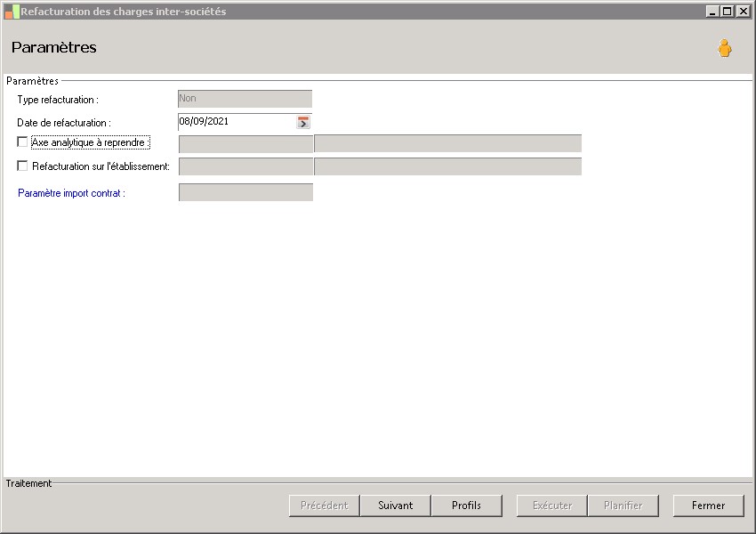The height and width of the screenshot is (534, 756).
Task: Click the Exécuter button
Action: pyautogui.click(x=552, y=506)
